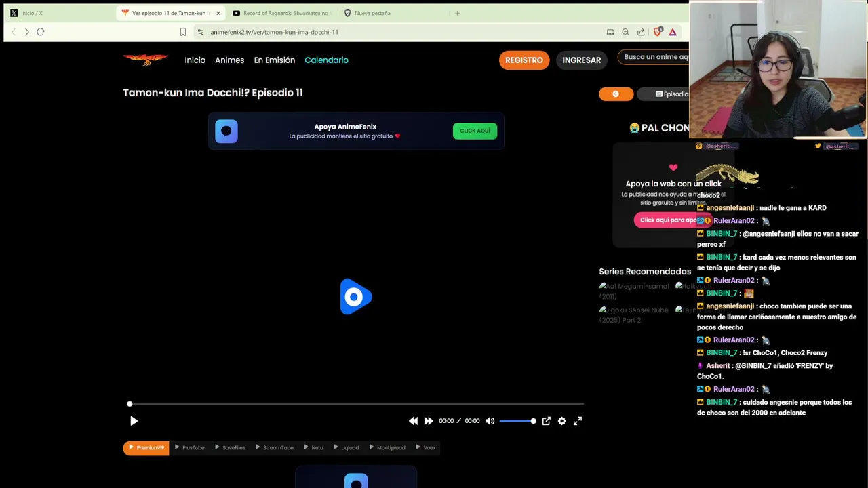Screen dimensions: 868x488
Task: Select the Uqload server
Action: click(346, 447)
